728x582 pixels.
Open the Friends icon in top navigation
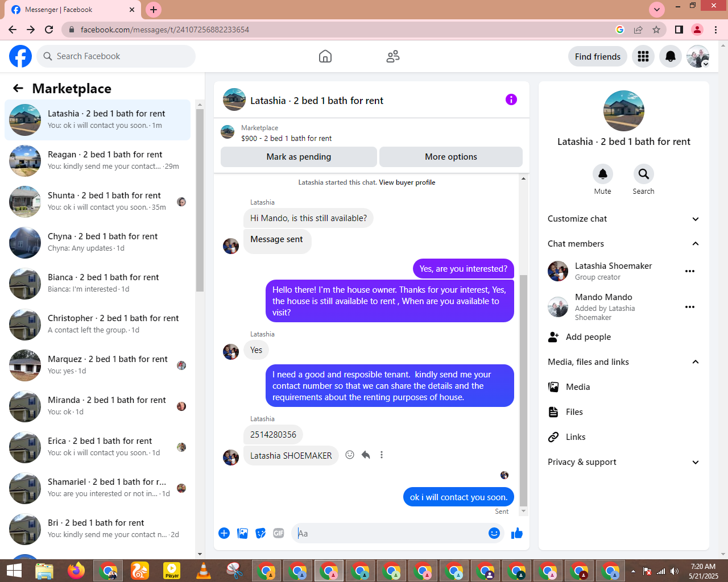coord(393,56)
